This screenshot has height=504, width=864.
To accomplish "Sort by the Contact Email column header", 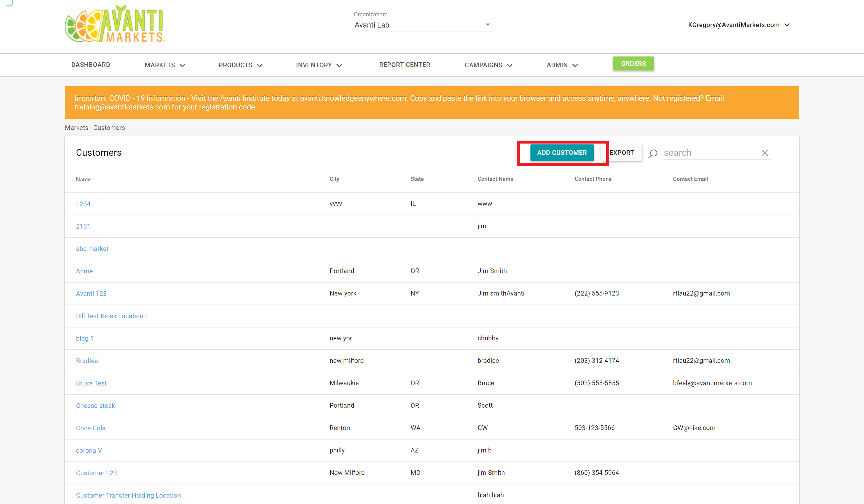I will (690, 179).
